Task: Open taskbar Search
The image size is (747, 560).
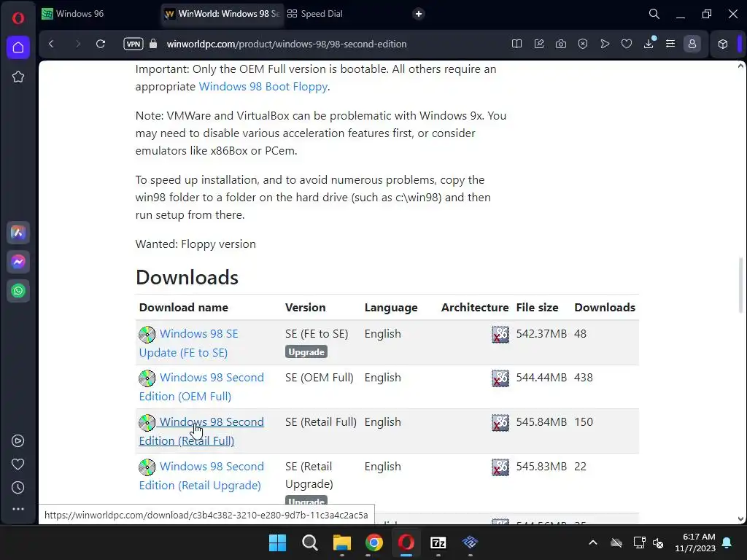Action: [309, 542]
